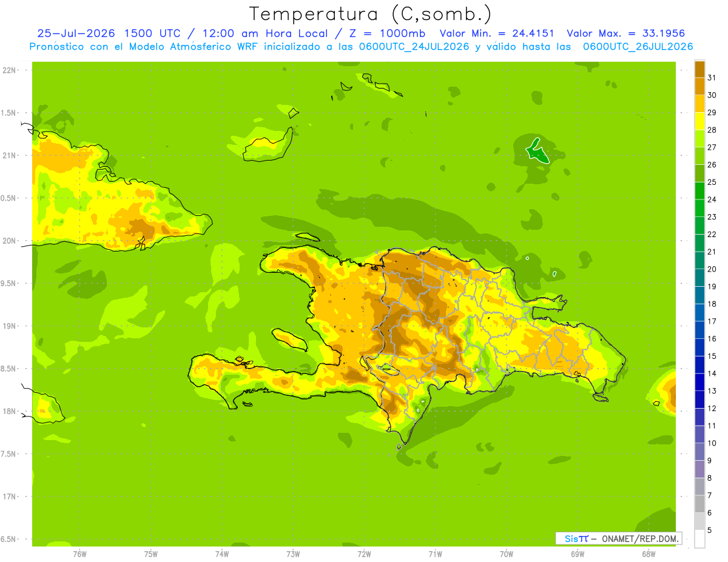
Task: Click the 70W longitude axis label
Action: 507,554
